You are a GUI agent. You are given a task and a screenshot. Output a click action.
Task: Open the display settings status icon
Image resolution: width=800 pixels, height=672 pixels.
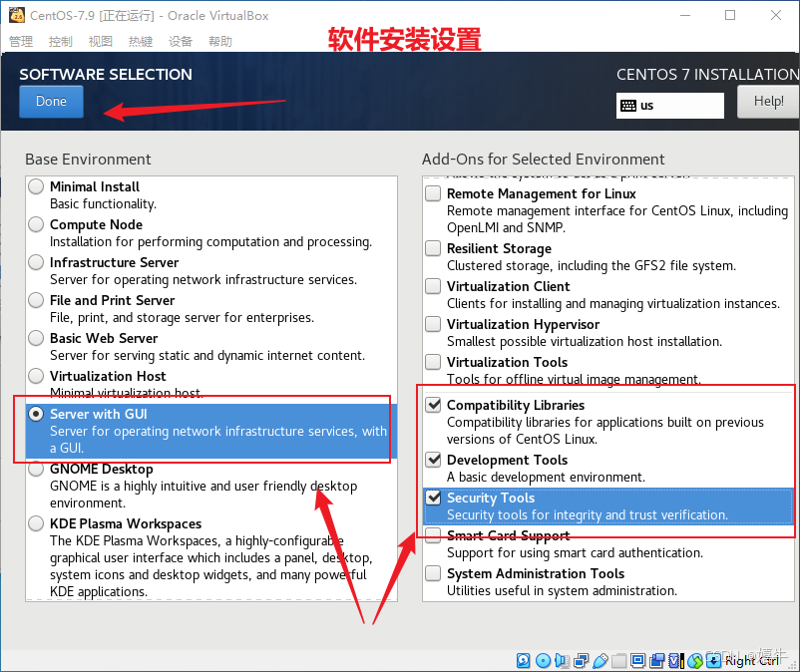637,661
